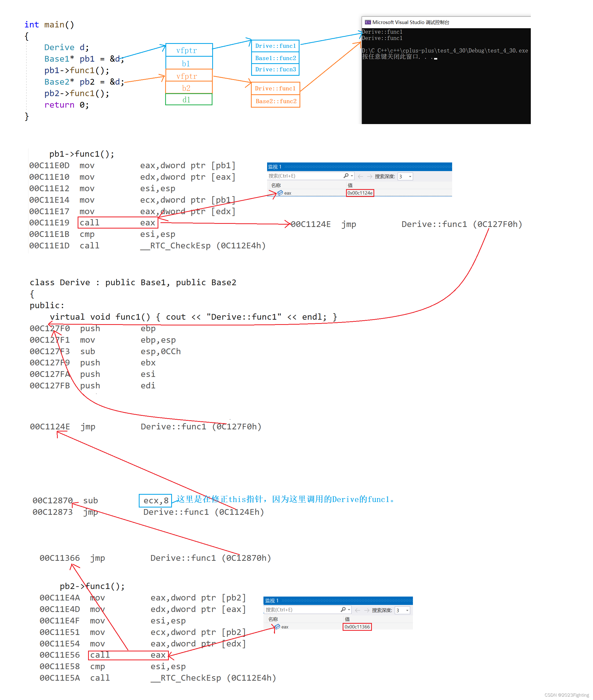The width and height of the screenshot is (593, 700).
Task: Click the virtual void func1() definition line
Action: pos(193,317)
